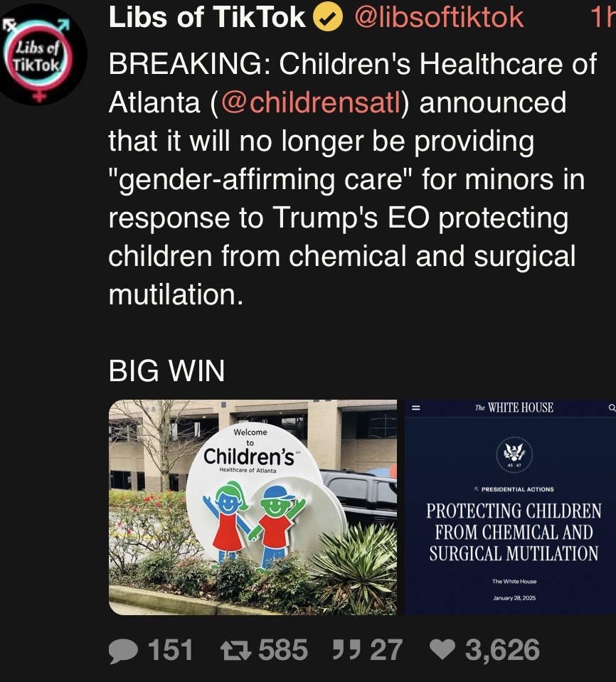Click the 27 quotes count
This screenshot has width=616, height=682.
[x=386, y=650]
